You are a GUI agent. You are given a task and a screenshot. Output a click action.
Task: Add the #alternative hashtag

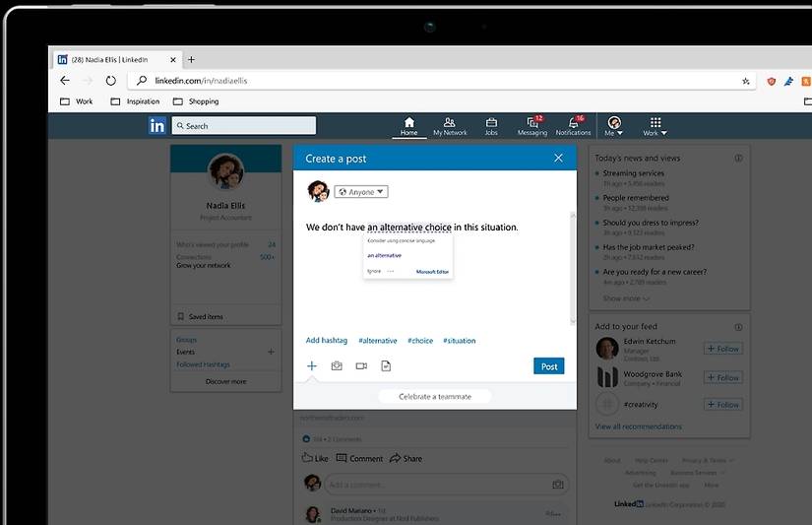pos(378,341)
